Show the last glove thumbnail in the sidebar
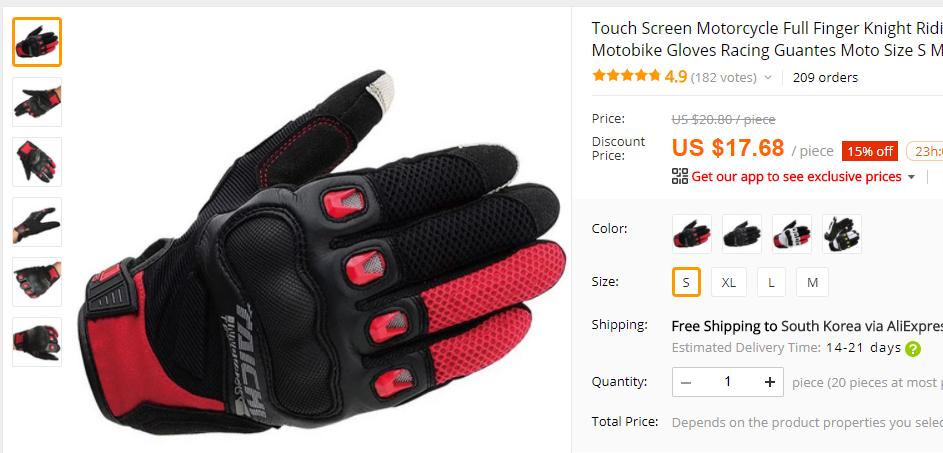Screen dimensions: 943x453 [37, 342]
